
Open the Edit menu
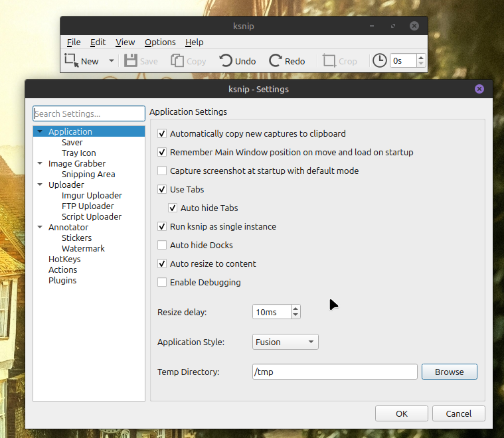[98, 42]
